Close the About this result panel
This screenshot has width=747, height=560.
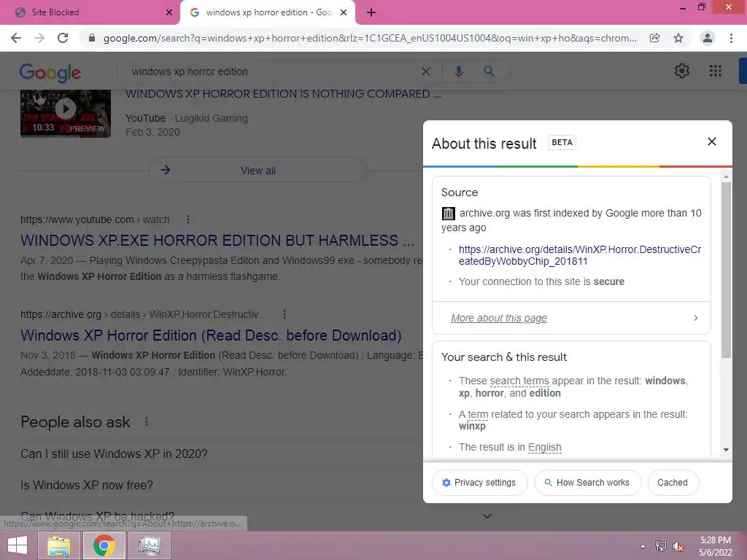712,141
